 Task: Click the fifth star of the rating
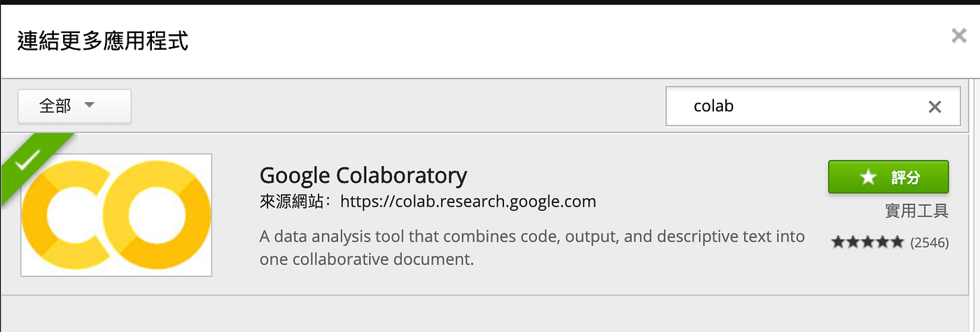pyautogui.click(x=897, y=242)
